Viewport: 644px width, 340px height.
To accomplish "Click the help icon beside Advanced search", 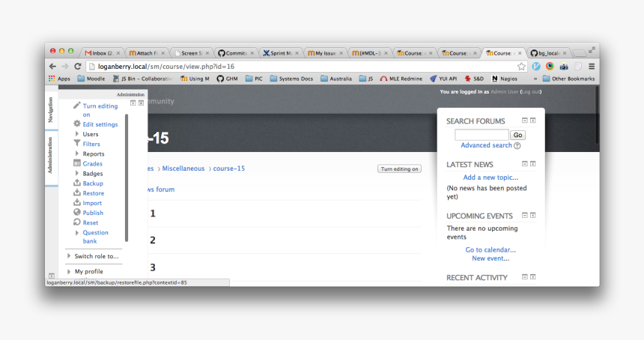I will coord(517,146).
